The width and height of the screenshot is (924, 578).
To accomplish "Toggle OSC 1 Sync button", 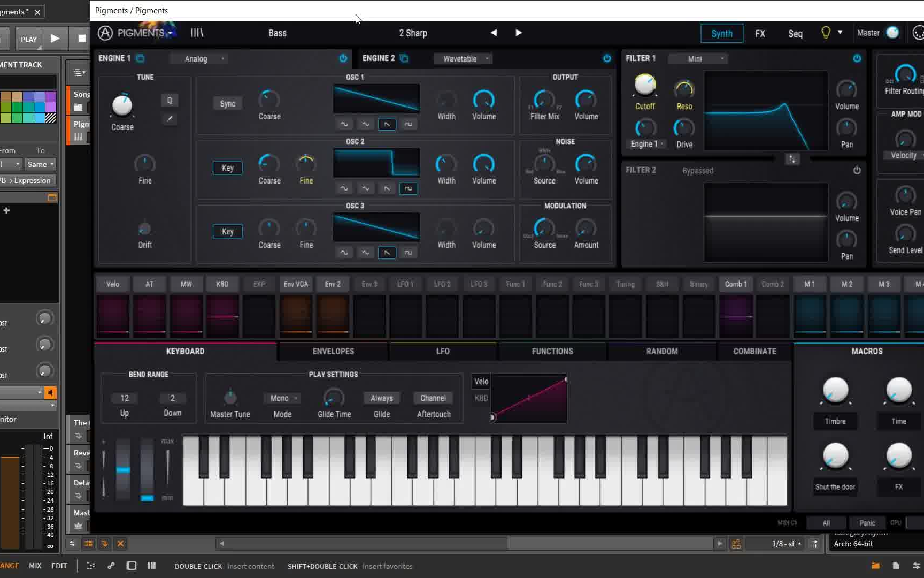I will coord(227,104).
